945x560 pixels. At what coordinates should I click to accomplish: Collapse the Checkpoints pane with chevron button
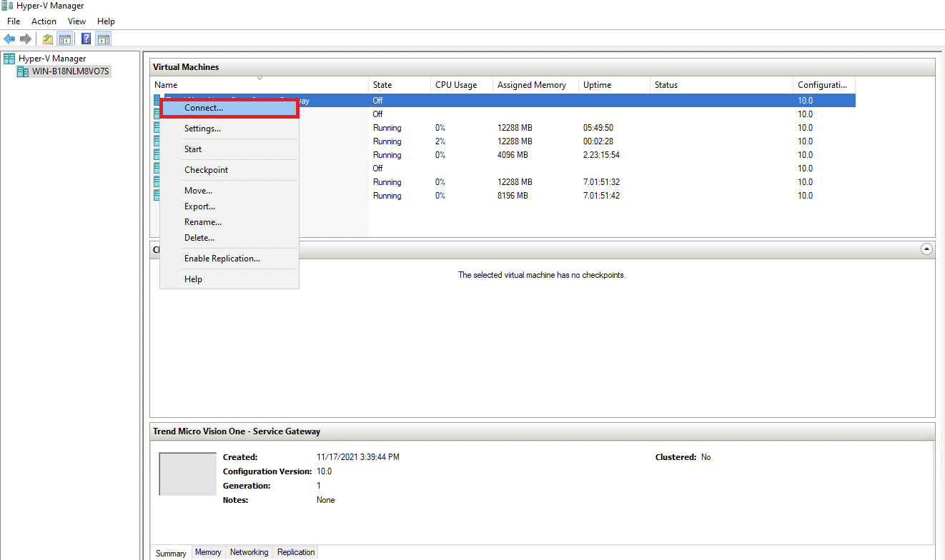926,249
